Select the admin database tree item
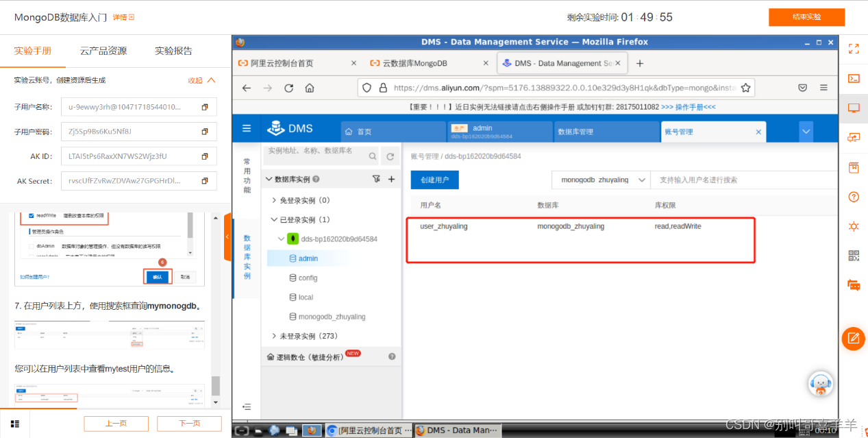The width and height of the screenshot is (868, 438). coord(308,258)
